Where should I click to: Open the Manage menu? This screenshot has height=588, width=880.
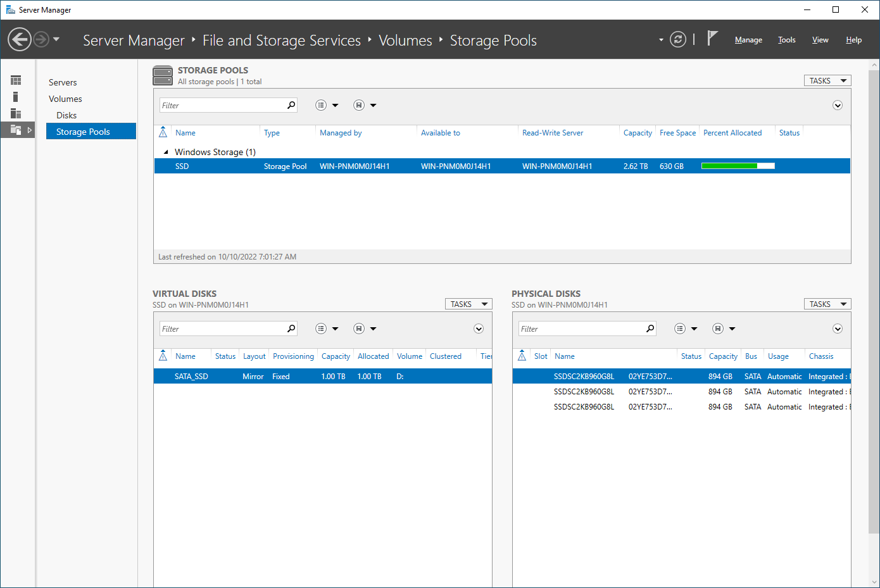pos(748,40)
